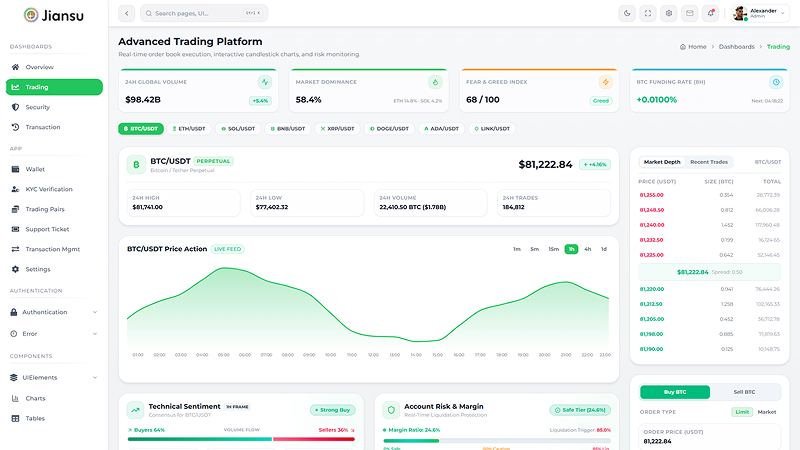Select the 1h chart timeframe
Screen dimensions: 800x450
(x=571, y=249)
